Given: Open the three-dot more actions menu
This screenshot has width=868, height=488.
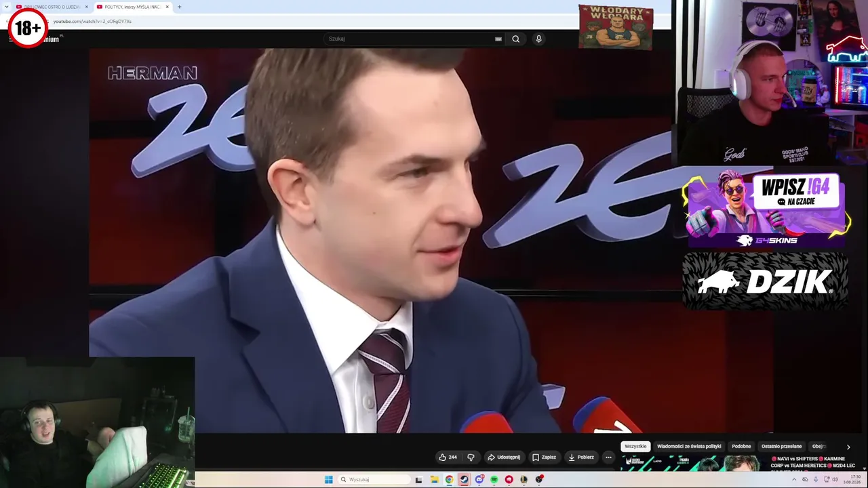Looking at the screenshot, I should point(608,457).
